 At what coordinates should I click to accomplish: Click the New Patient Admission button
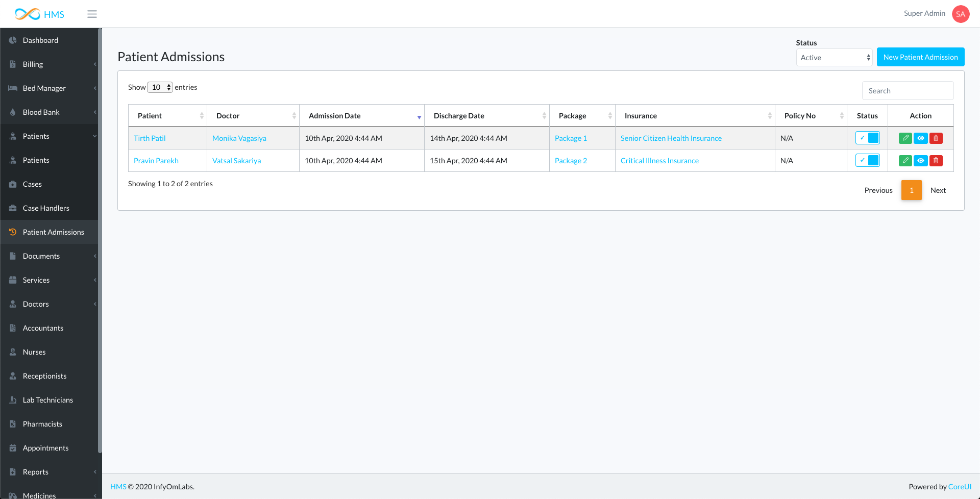tap(920, 57)
